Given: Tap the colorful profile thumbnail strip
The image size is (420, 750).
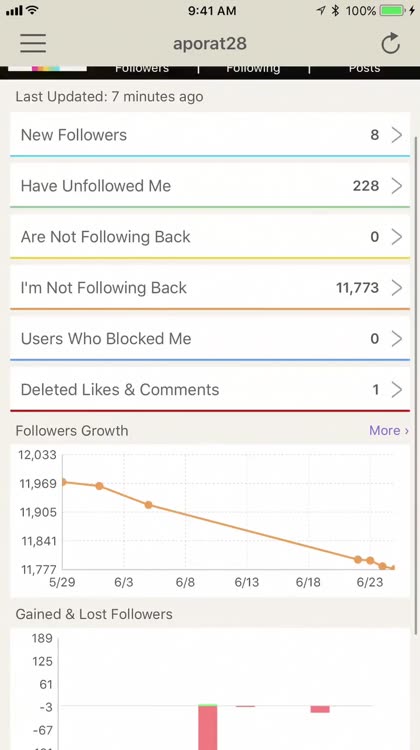Looking at the screenshot, I should tap(47, 68).
